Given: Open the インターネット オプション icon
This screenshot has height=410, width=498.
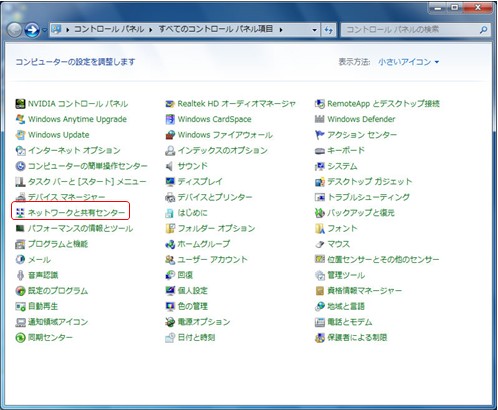Looking at the screenshot, I should (x=20, y=150).
